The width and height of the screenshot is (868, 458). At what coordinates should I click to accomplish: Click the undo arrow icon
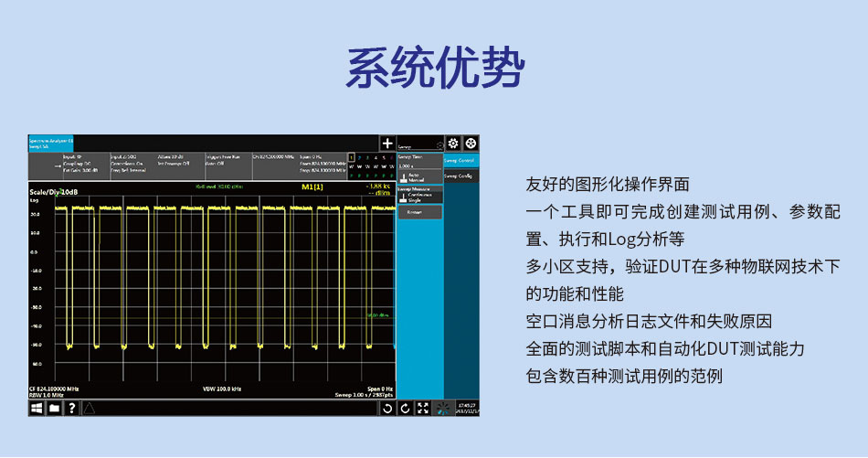[x=387, y=408]
